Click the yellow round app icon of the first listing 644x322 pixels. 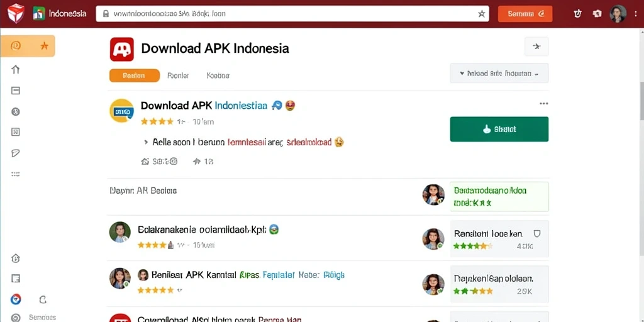click(x=121, y=111)
